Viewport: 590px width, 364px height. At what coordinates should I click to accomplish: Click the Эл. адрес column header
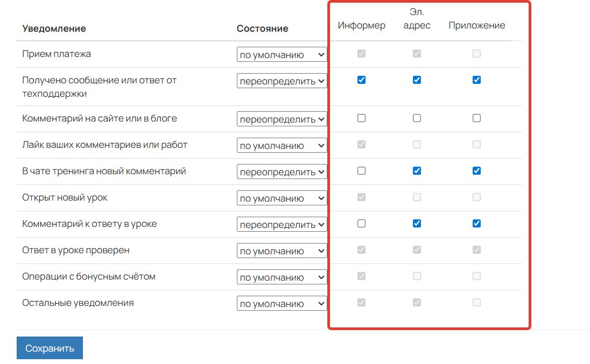click(417, 19)
